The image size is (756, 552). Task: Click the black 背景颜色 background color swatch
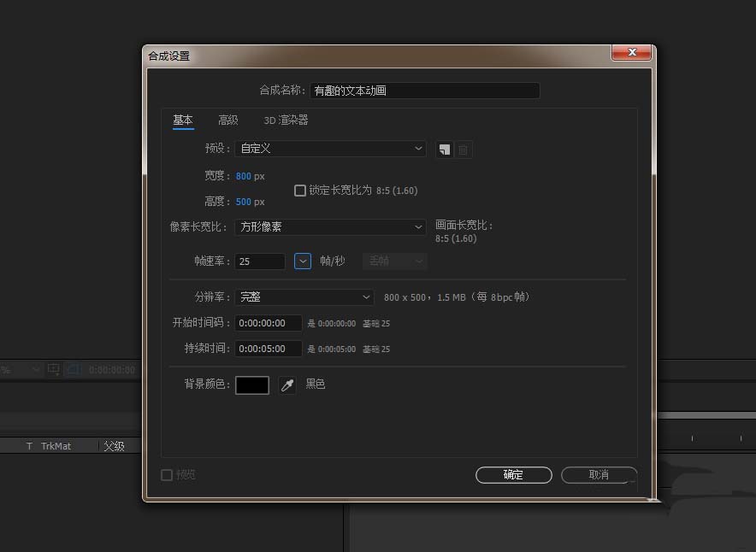point(252,385)
